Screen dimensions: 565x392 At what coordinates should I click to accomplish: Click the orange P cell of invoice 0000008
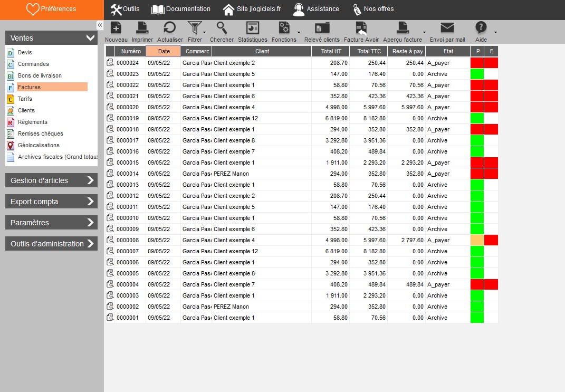477,240
